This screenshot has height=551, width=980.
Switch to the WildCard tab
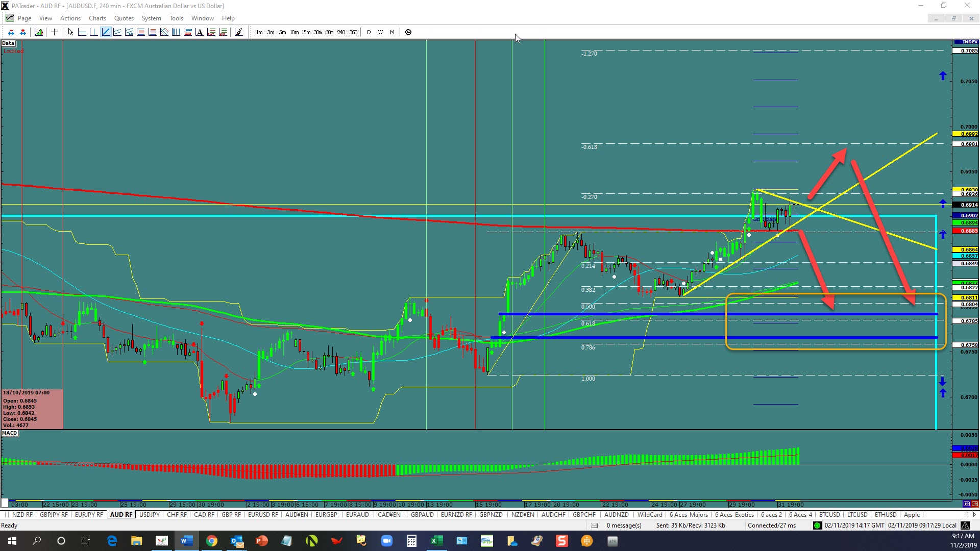point(650,515)
